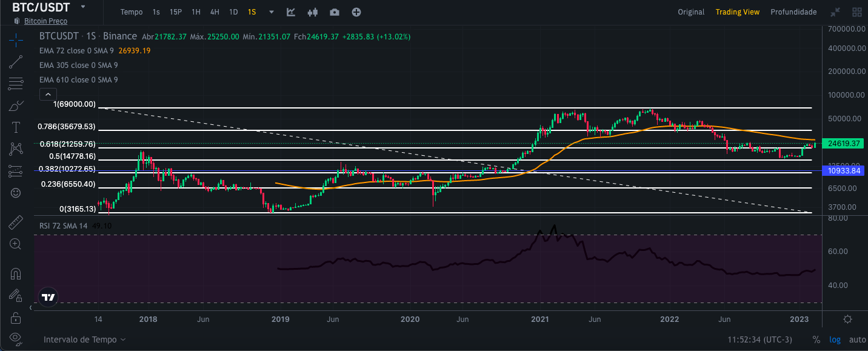This screenshot has height=351, width=868.
Task: Select the Trading View chart tab
Action: pos(738,12)
